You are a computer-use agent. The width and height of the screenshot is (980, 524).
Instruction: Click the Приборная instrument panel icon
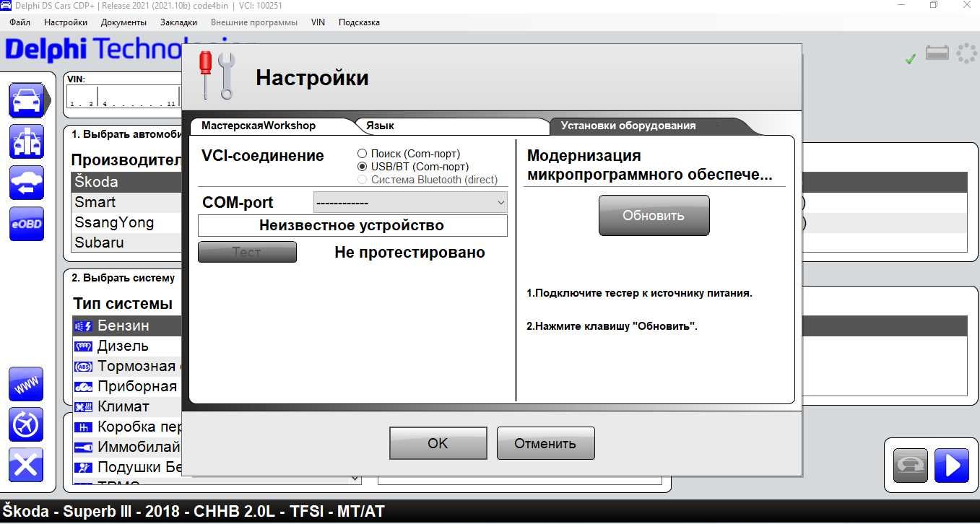point(83,387)
